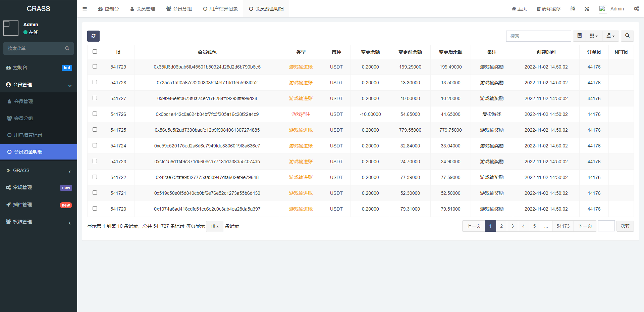Click the fullscreen expand icon
The height and width of the screenshot is (312, 644).
coord(587,9)
